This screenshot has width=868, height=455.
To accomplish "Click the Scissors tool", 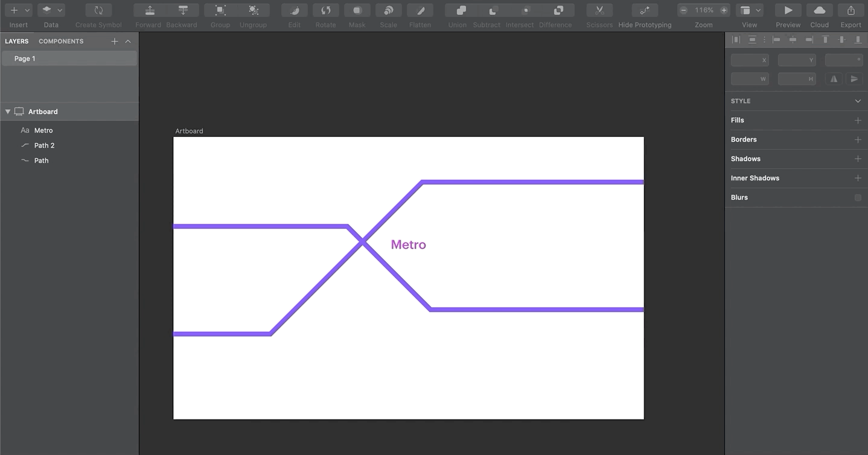I will (599, 10).
